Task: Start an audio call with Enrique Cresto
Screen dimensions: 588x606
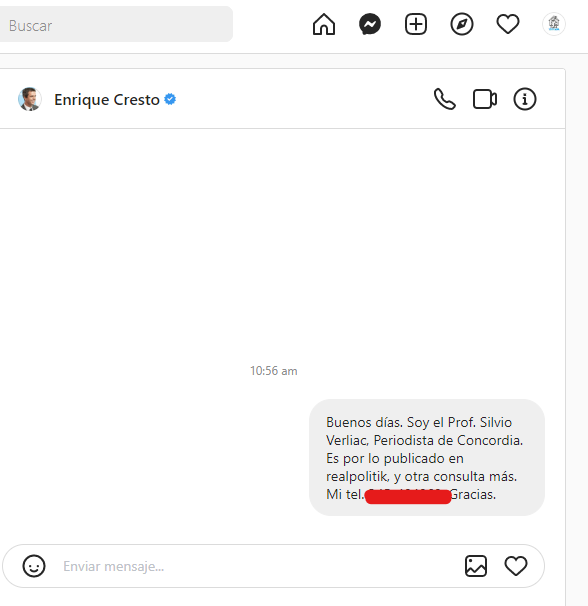Action: [x=445, y=99]
